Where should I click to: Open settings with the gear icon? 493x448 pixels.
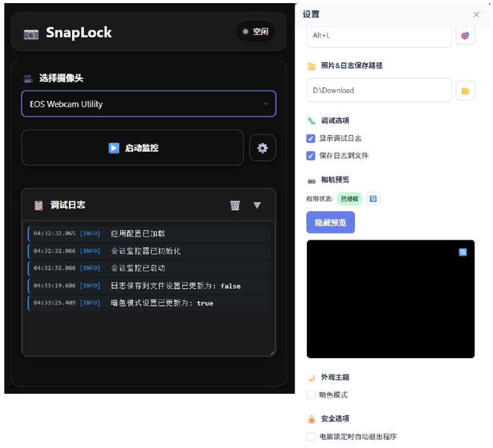point(263,148)
